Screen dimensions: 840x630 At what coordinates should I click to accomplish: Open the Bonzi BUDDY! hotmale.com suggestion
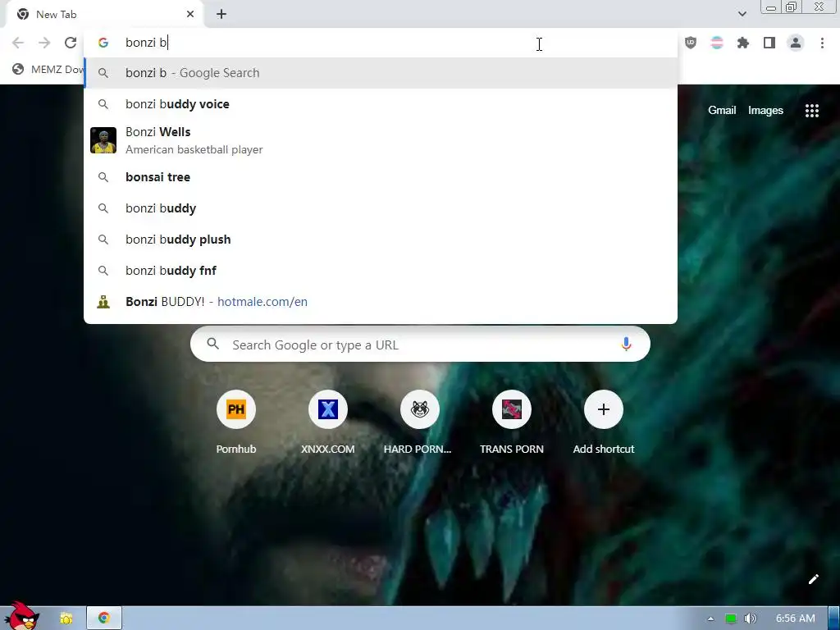point(381,302)
